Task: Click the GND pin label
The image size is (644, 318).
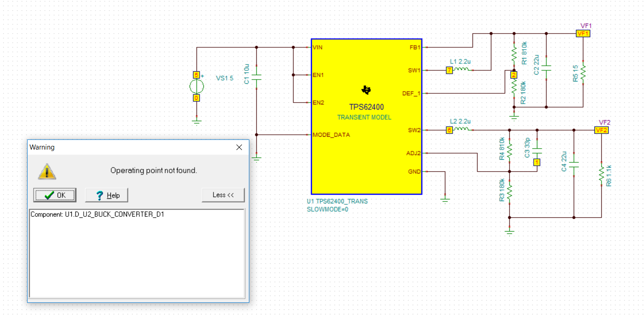Action: (414, 172)
